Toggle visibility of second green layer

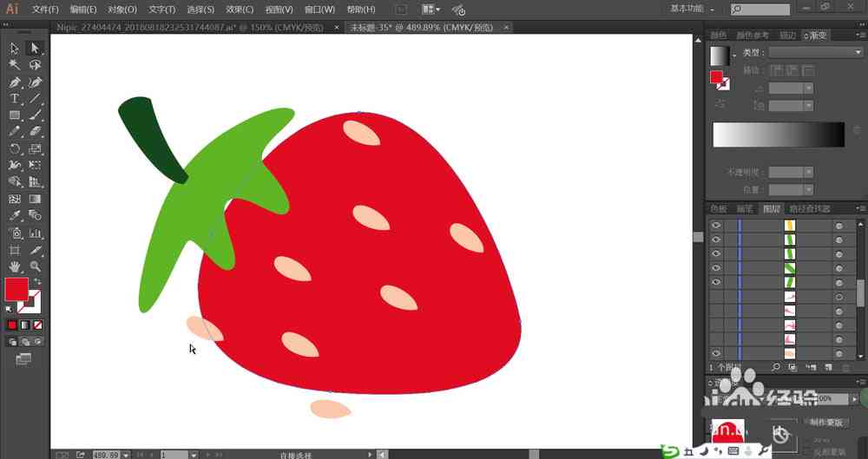click(716, 253)
